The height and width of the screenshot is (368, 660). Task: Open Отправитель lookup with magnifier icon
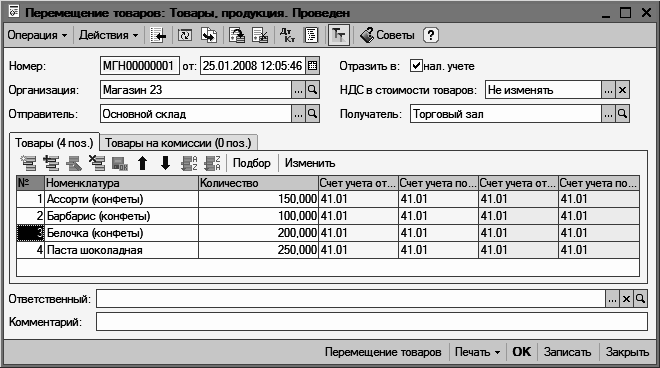pos(312,114)
